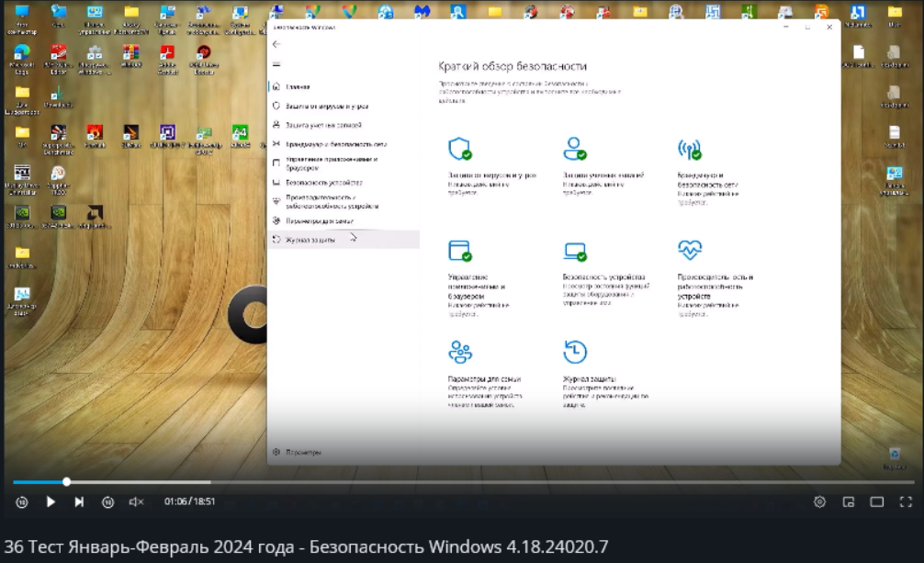
Task: Select sidebar item Параметры для семьи
Action: tap(344, 221)
